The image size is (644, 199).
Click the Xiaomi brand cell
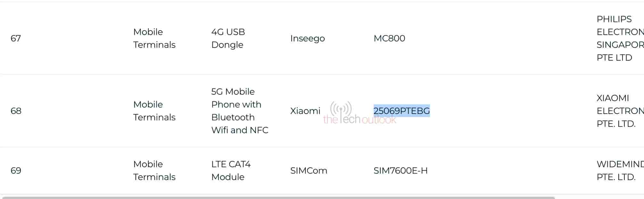(305, 111)
